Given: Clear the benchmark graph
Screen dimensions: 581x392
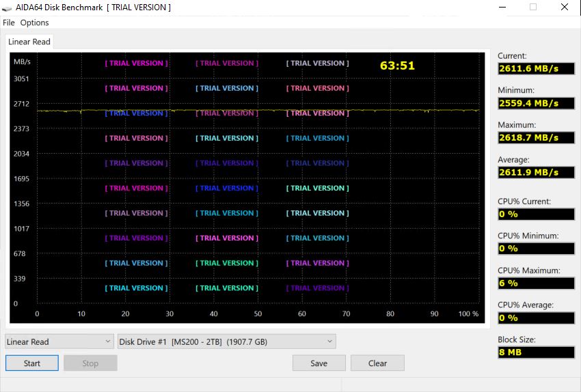Looking at the screenshot, I should (x=377, y=363).
